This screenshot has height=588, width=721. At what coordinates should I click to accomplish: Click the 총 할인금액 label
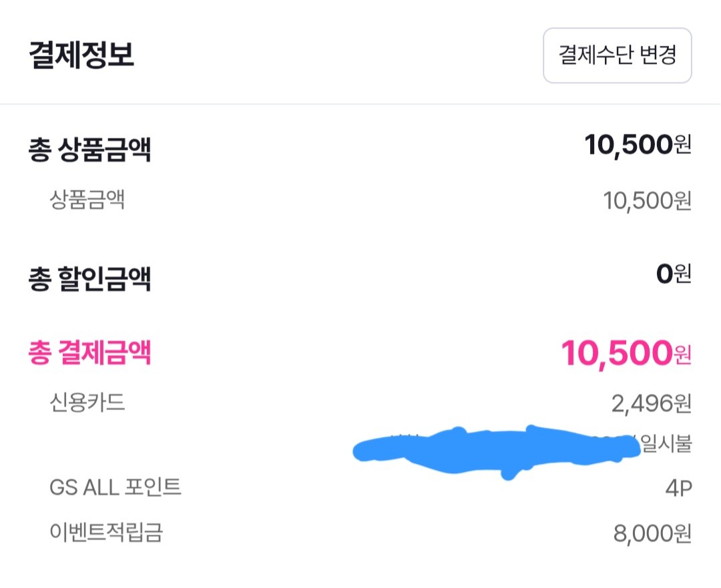click(89, 279)
